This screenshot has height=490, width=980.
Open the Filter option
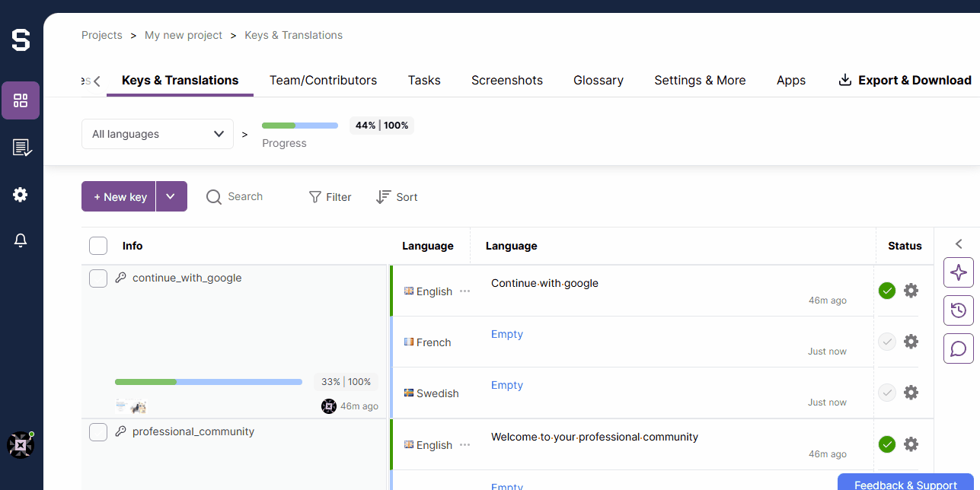click(330, 197)
